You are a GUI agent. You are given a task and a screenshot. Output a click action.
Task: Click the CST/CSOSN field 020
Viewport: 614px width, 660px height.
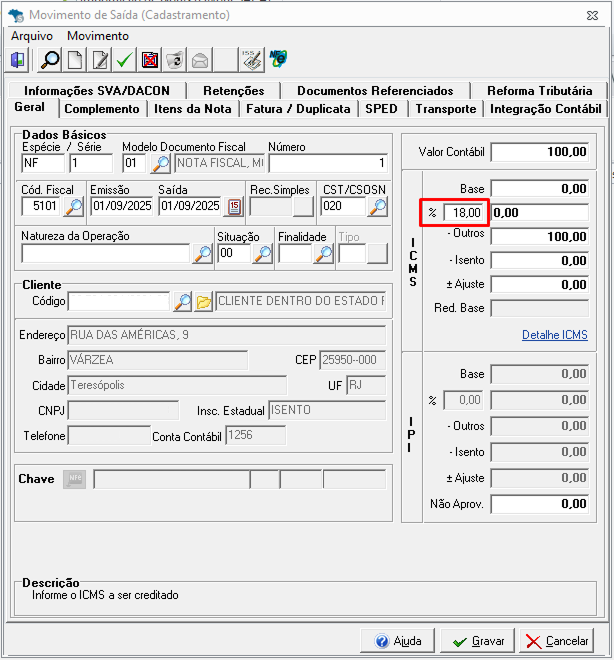point(343,206)
